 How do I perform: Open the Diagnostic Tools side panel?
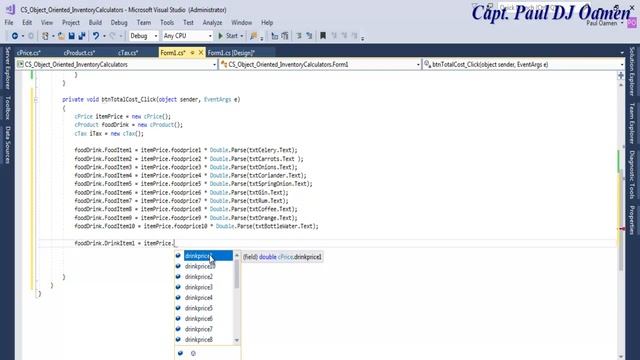click(632, 175)
